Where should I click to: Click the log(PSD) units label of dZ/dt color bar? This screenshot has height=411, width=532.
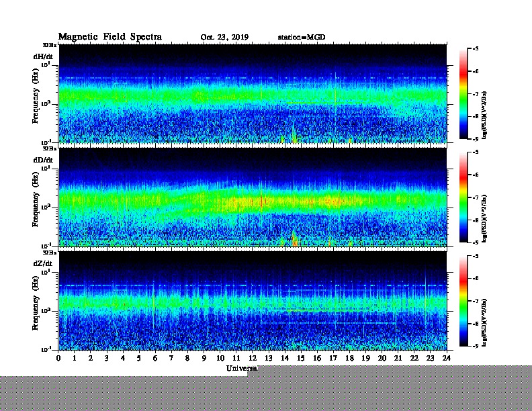pos(484,322)
